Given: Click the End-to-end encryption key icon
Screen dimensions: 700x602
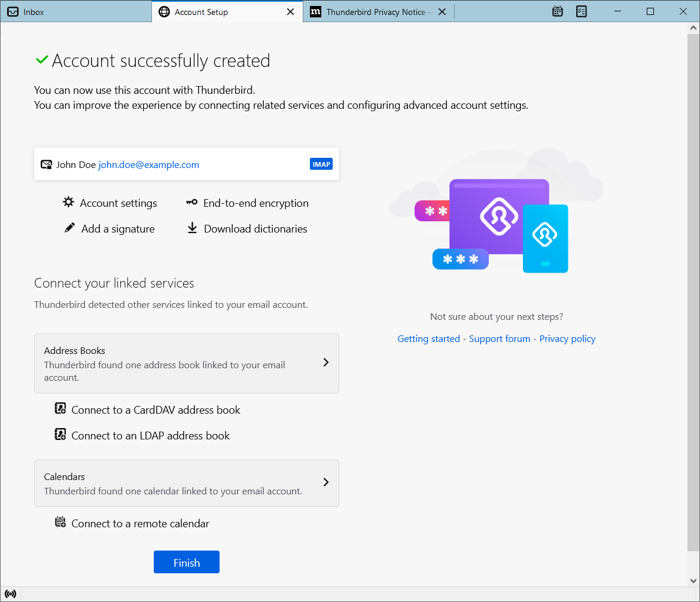Looking at the screenshot, I should point(191,203).
